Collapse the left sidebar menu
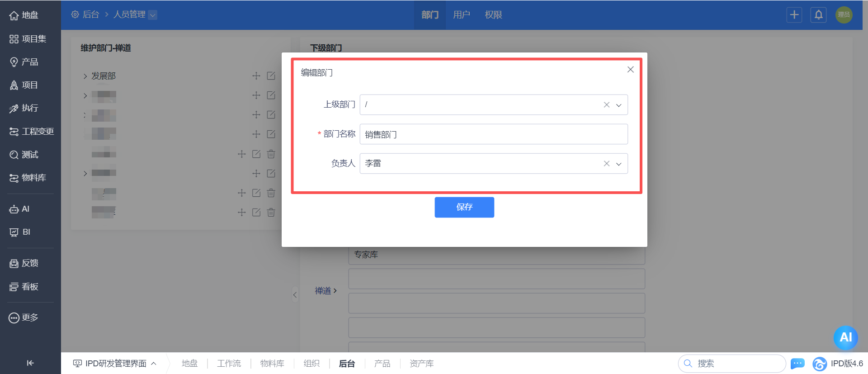 click(x=30, y=363)
